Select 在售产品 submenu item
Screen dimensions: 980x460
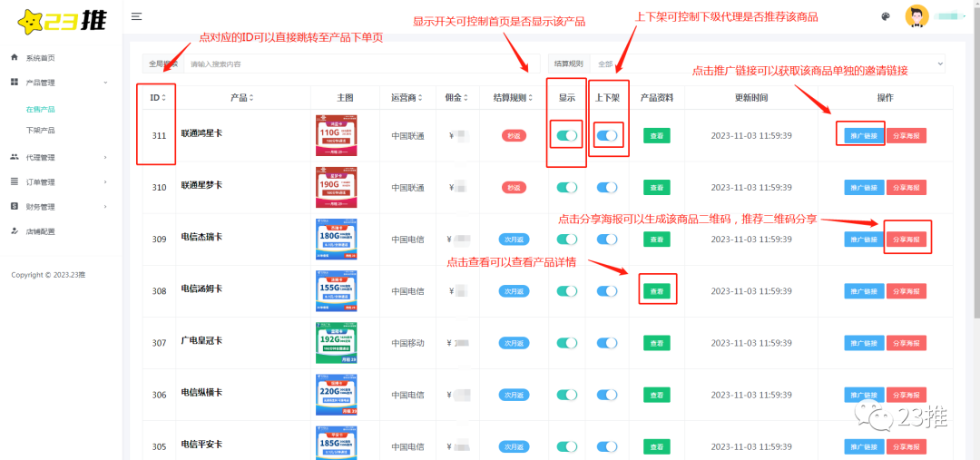[40, 110]
